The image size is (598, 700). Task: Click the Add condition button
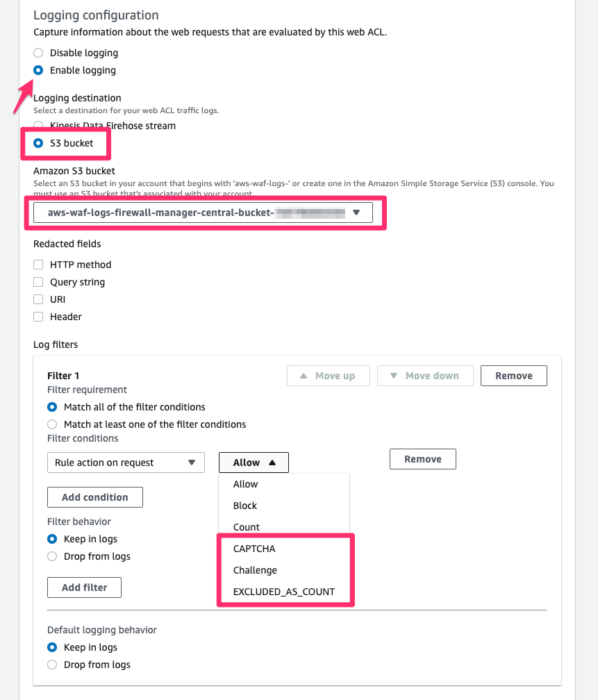(x=95, y=497)
